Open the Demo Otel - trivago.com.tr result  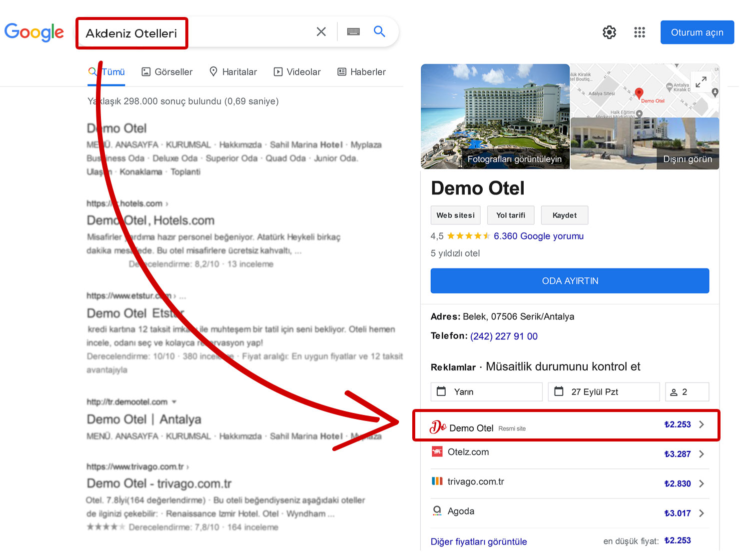point(159,483)
